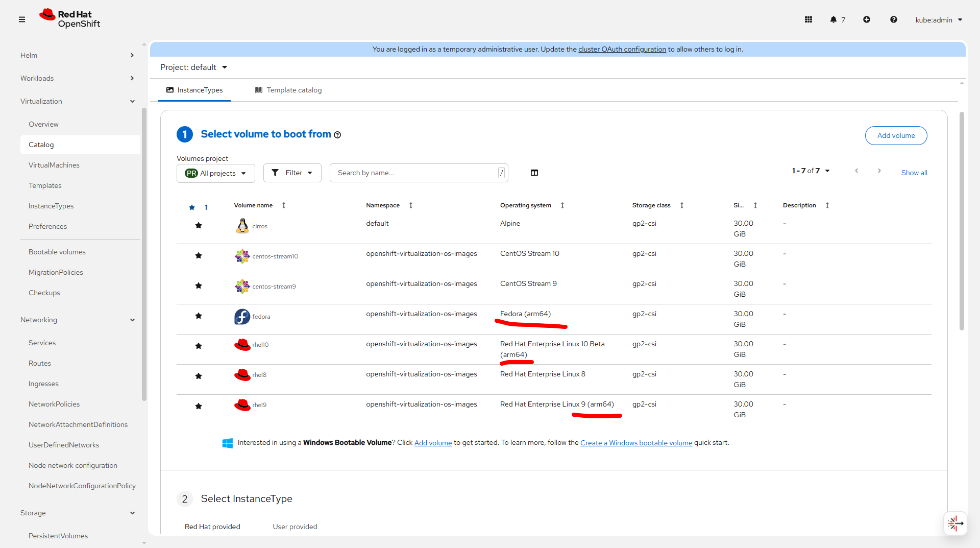Toggle favorite star for fedora
The height and width of the screenshot is (548, 980).
tap(199, 316)
